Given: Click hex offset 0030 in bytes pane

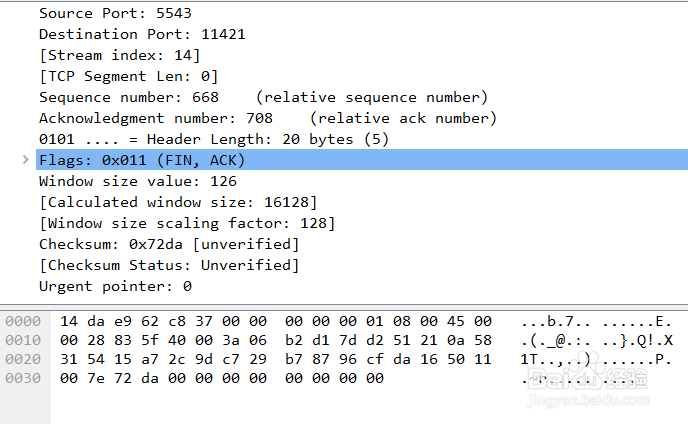Looking at the screenshot, I should (x=23, y=378).
